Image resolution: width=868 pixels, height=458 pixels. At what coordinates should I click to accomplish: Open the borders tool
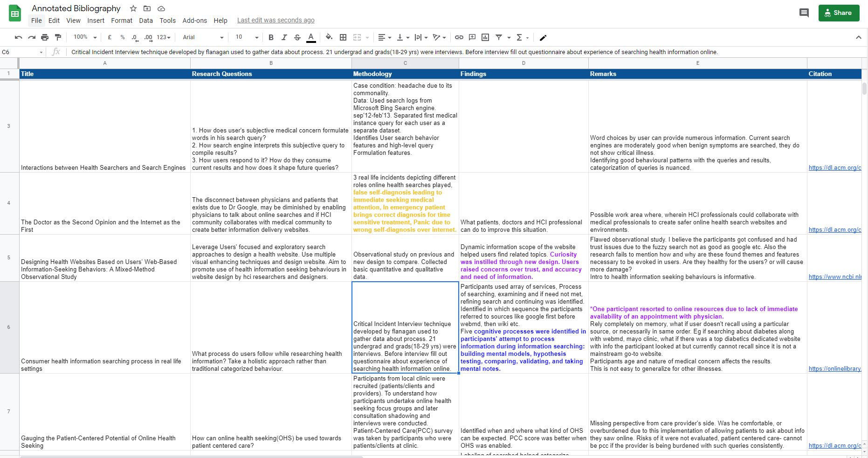click(343, 37)
